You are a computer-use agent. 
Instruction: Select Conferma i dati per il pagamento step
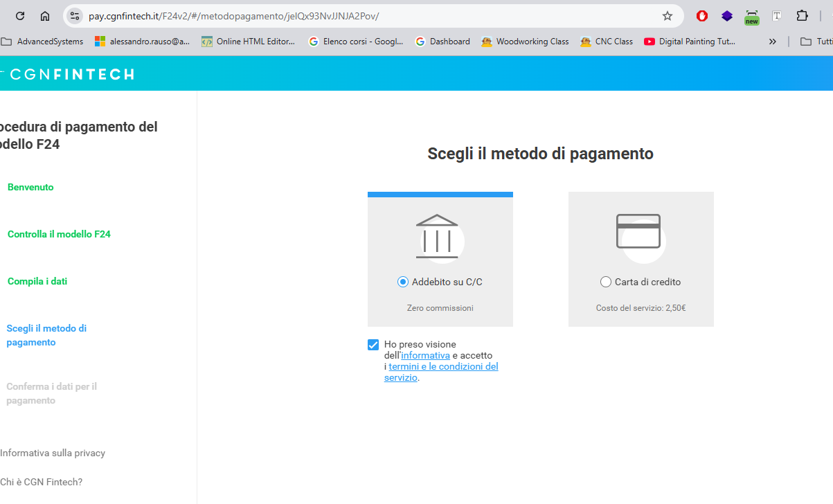click(x=51, y=393)
